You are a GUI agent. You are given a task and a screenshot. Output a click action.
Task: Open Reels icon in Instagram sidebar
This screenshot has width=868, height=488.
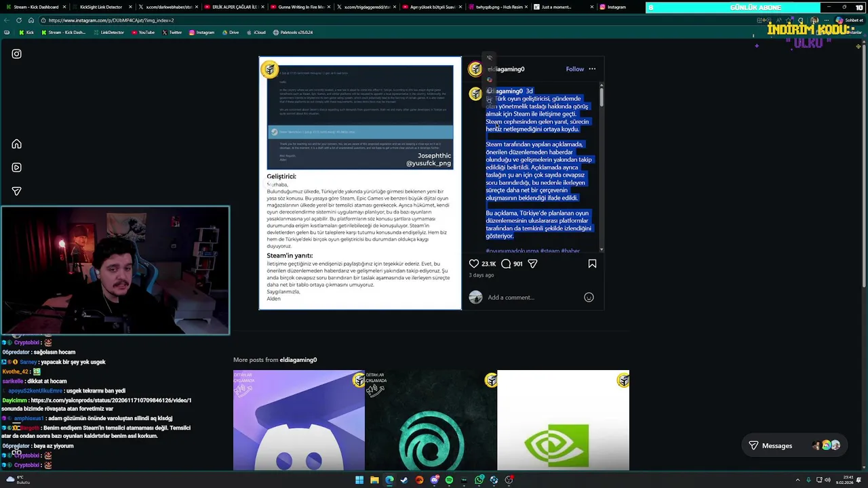(x=16, y=167)
